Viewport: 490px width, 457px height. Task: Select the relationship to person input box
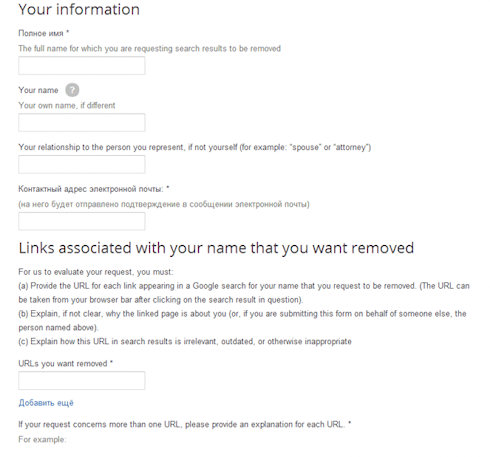point(82,164)
